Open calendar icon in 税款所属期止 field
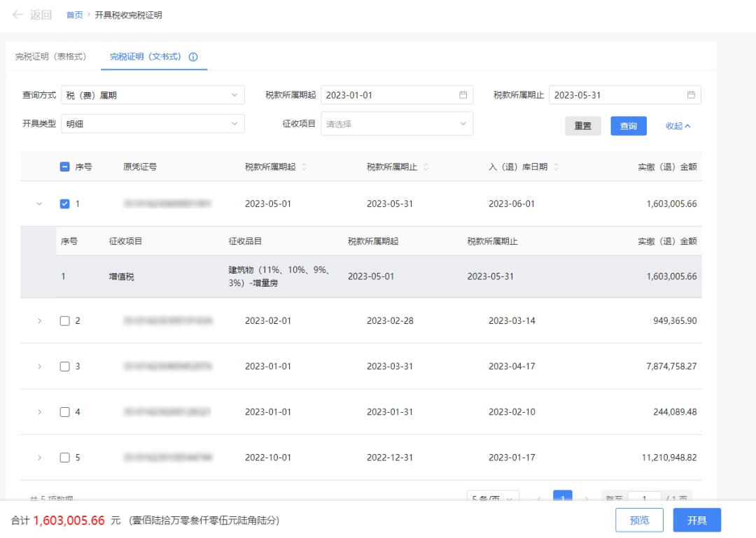This screenshot has height=538, width=756. (691, 95)
